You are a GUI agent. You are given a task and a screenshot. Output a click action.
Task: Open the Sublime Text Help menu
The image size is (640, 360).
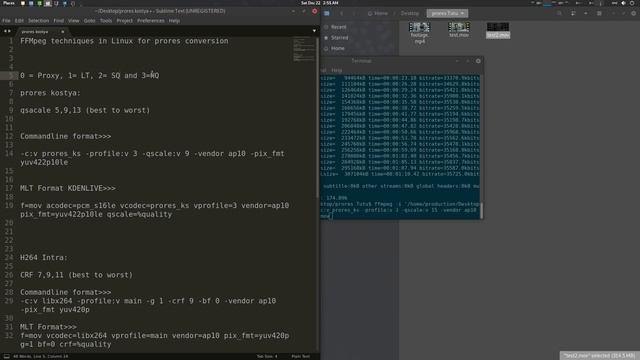(x=174, y=20)
